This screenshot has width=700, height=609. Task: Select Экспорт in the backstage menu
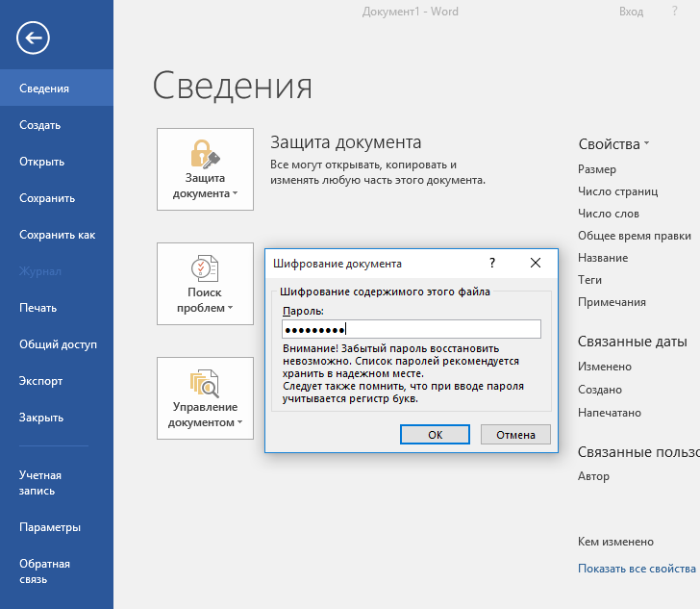[41, 381]
